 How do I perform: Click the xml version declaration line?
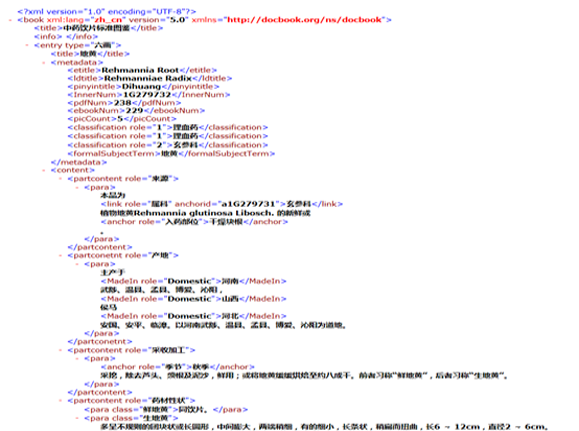coord(107,11)
